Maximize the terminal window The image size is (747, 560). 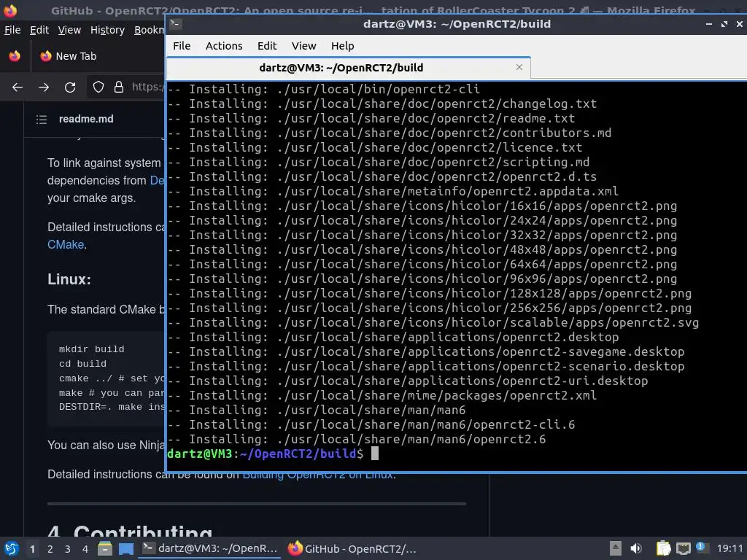pyautogui.click(x=724, y=24)
